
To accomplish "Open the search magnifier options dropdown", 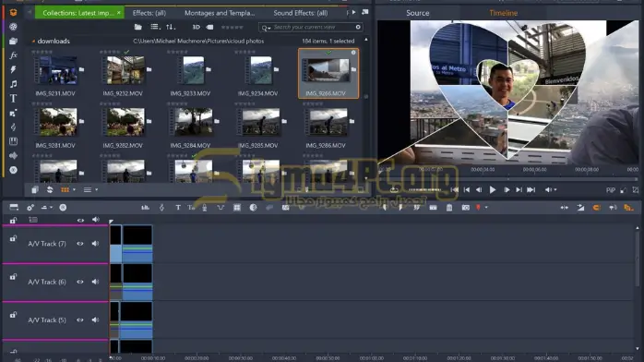I will 266,28.
